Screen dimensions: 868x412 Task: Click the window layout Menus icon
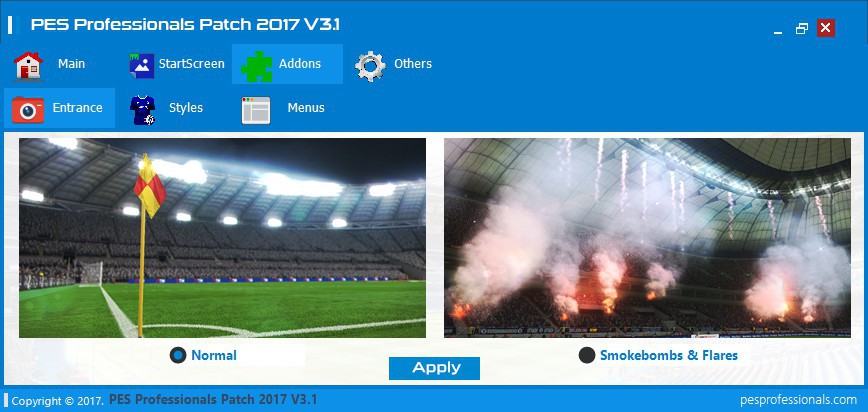tap(256, 110)
